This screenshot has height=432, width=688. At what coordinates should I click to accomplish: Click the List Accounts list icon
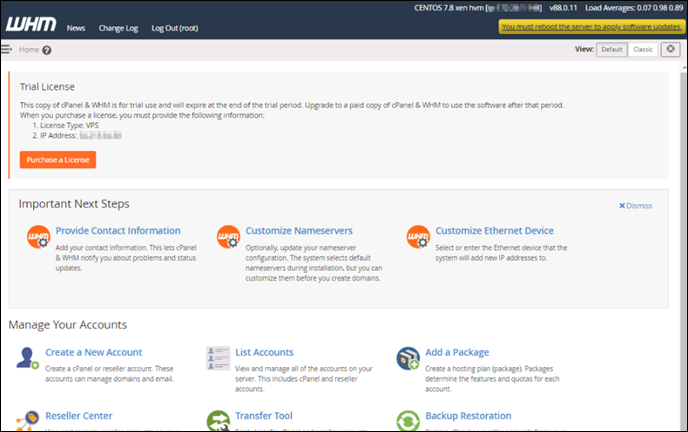[218, 358]
